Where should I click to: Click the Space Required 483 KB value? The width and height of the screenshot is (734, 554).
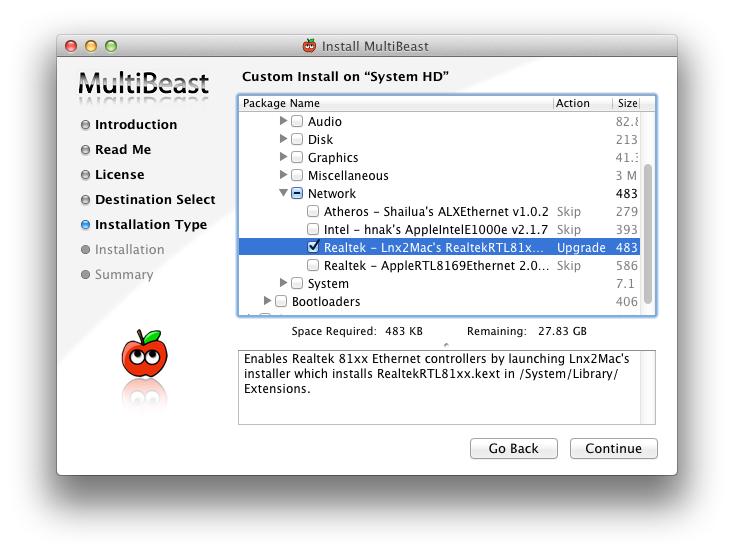[404, 331]
